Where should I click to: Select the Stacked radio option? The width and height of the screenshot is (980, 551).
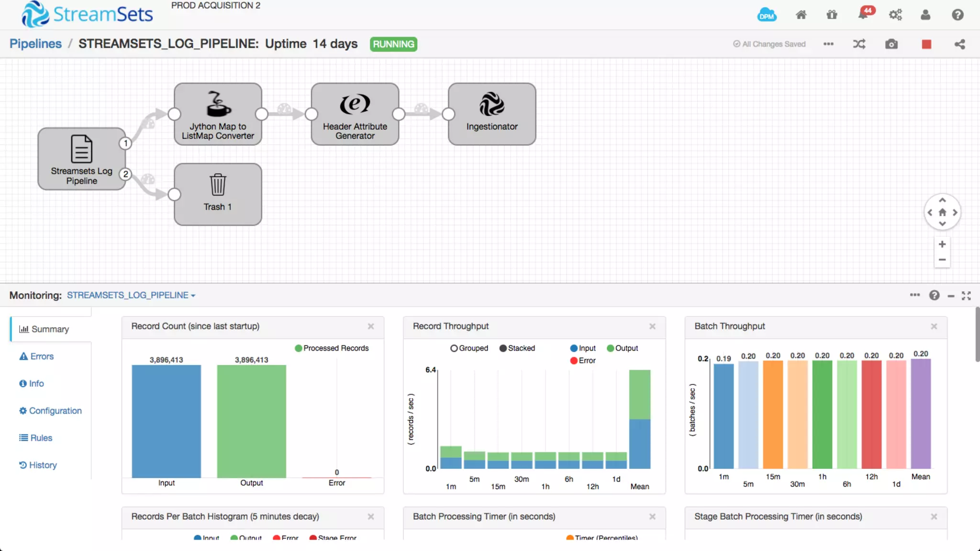(x=503, y=348)
